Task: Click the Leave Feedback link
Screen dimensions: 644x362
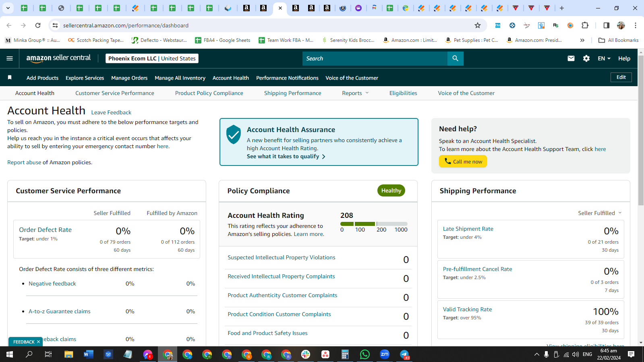Action: [111, 112]
